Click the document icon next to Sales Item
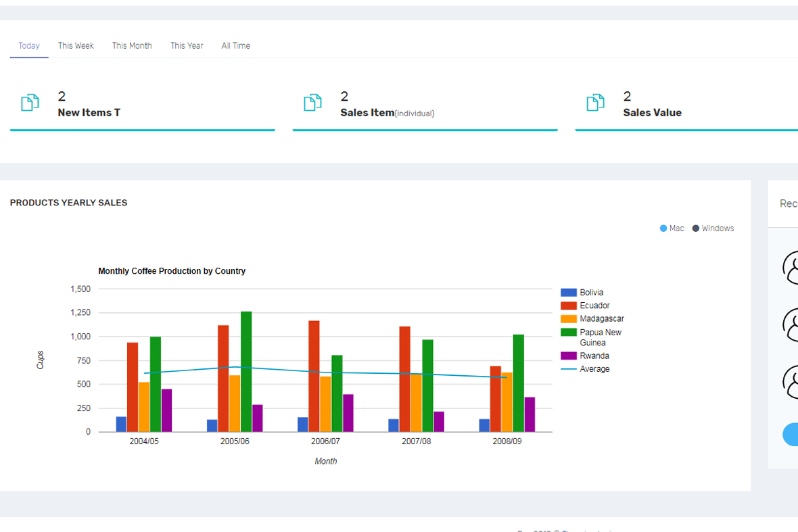 (x=312, y=103)
